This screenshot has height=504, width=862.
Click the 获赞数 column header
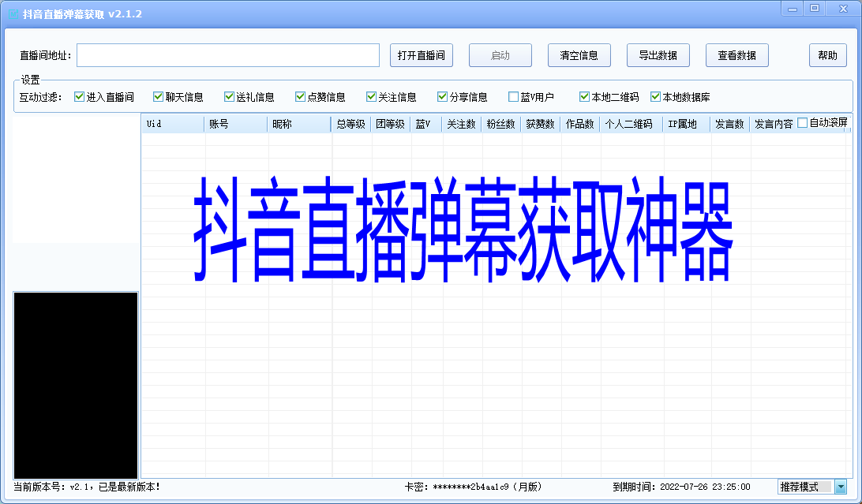[x=541, y=124]
